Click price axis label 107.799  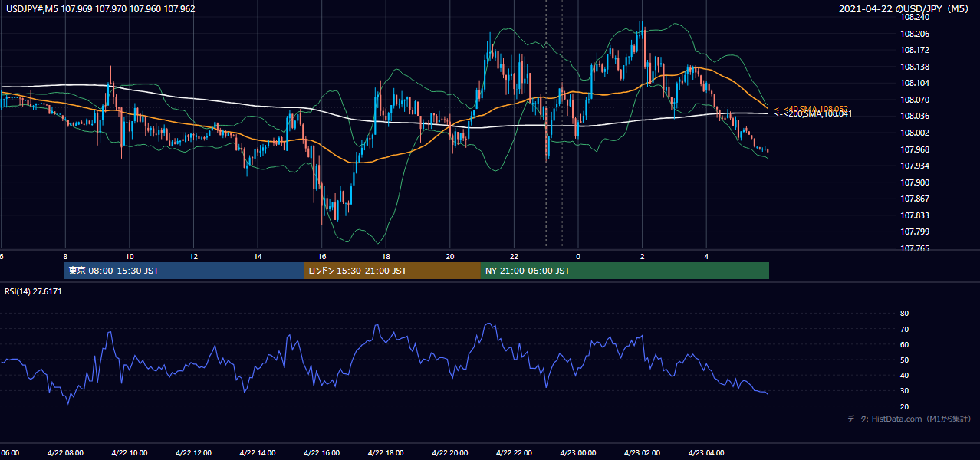tap(915, 232)
